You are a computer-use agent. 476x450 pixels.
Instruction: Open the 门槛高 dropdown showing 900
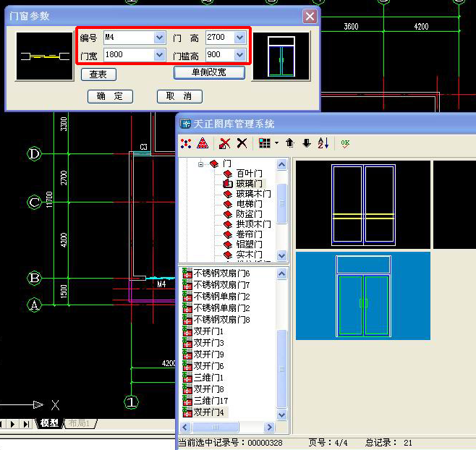239,55
